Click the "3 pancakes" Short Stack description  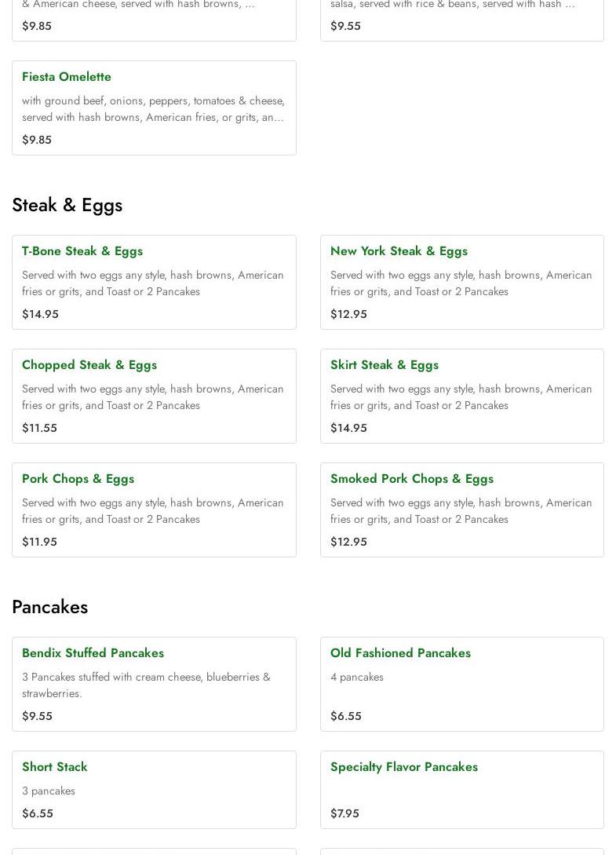[49, 791]
